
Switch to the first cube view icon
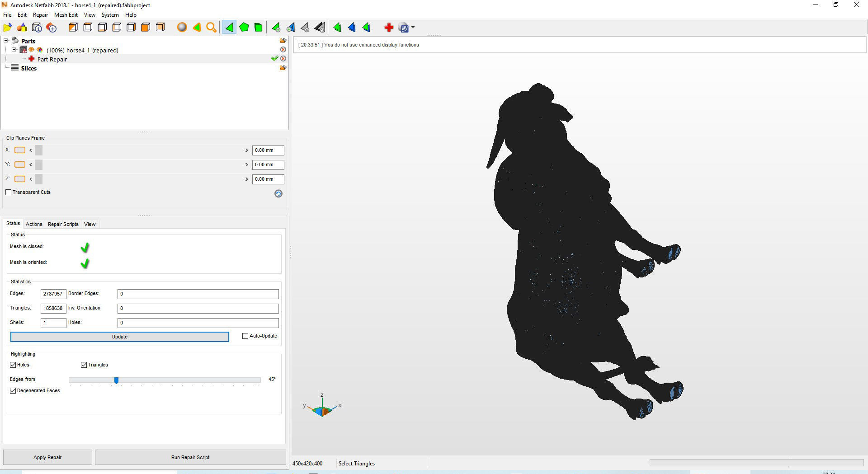tap(73, 28)
